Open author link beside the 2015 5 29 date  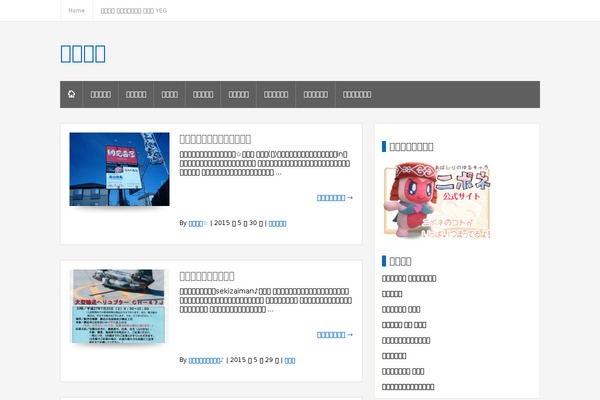[206, 360]
